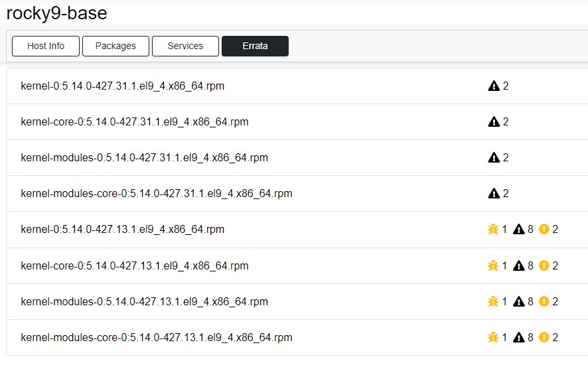Select the Services tab
This screenshot has width=588, height=369.
tap(185, 46)
